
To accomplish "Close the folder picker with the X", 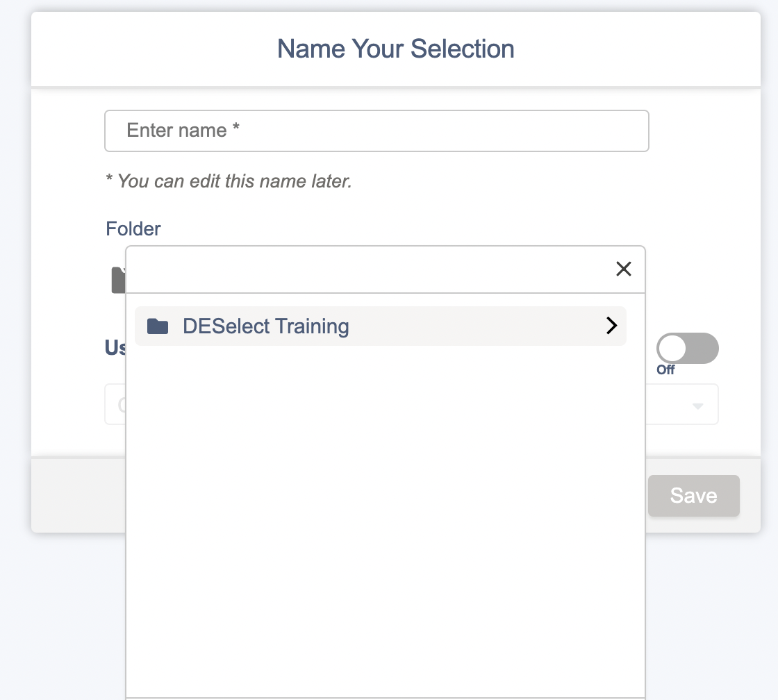I will pos(623,269).
